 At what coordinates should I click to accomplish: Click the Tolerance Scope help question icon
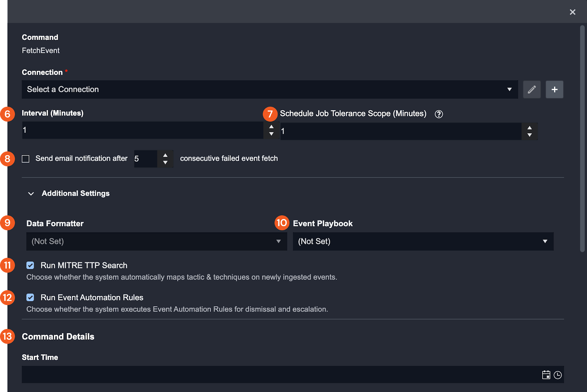439,114
